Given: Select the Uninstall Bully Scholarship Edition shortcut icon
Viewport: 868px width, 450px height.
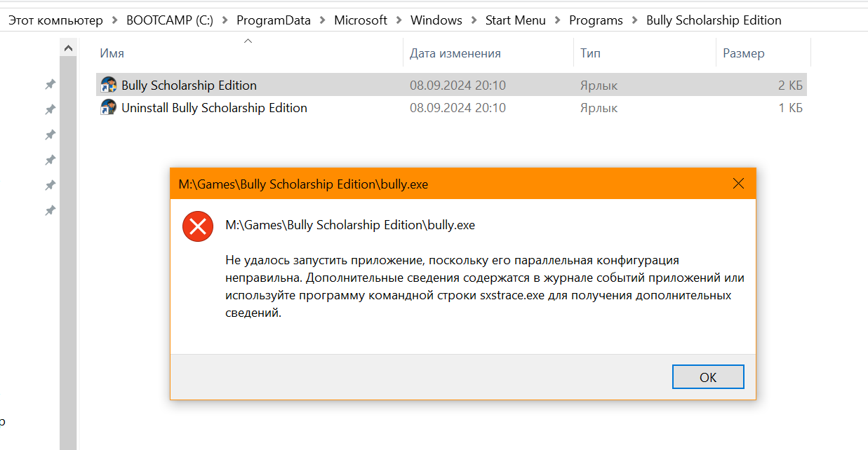Looking at the screenshot, I should [x=108, y=108].
